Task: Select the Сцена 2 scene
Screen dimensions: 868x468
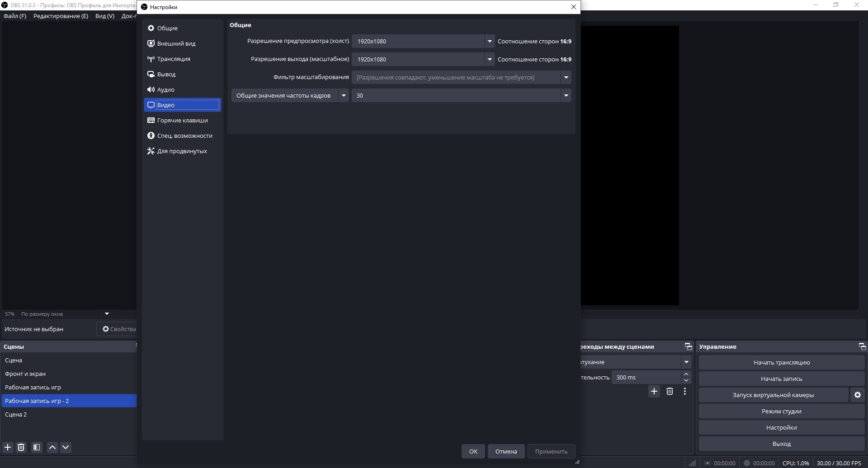Action: [69, 414]
